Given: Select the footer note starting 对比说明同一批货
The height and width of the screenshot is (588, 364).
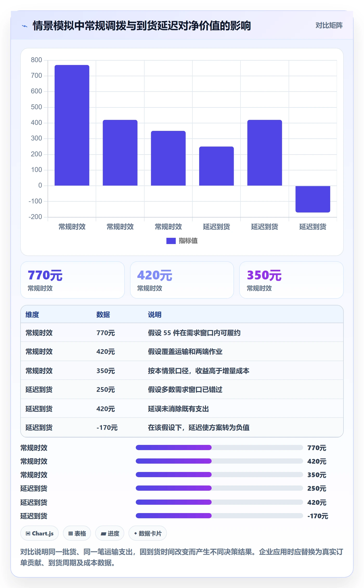Looking at the screenshot, I should tap(182, 557).
